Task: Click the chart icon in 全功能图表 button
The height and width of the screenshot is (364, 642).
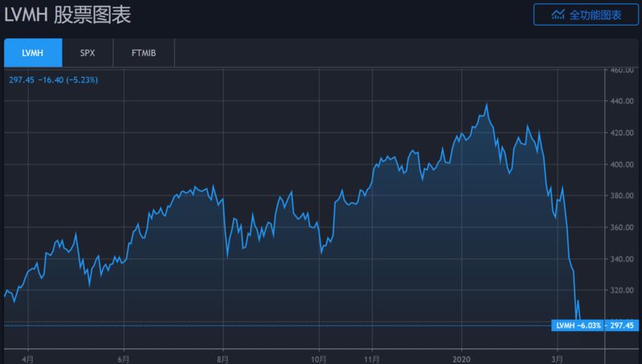Action: (x=558, y=14)
